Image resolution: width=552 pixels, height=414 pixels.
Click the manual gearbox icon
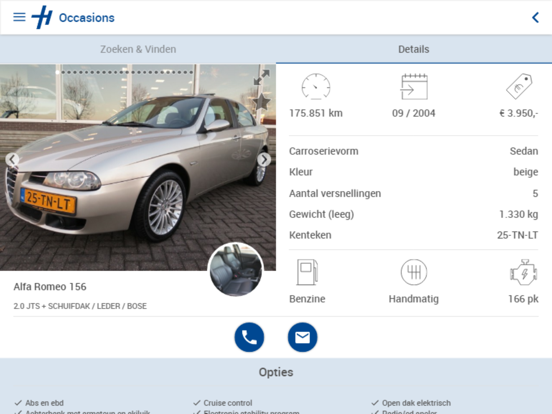click(x=414, y=272)
